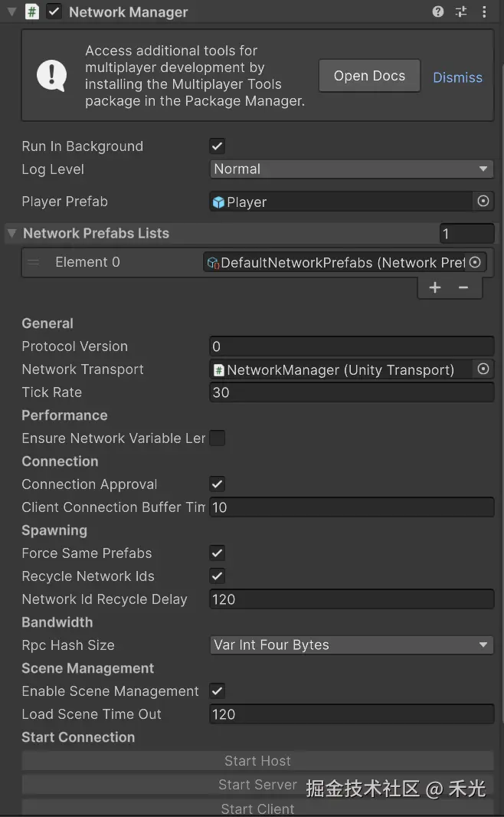Uncheck Recycle Network Ids

(x=218, y=576)
